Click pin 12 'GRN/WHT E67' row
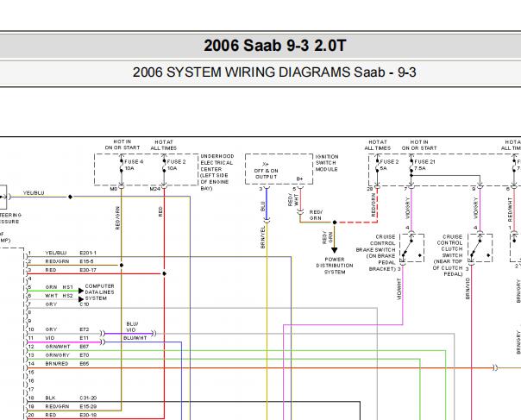This screenshot has width=521, height=420. (x=59, y=347)
